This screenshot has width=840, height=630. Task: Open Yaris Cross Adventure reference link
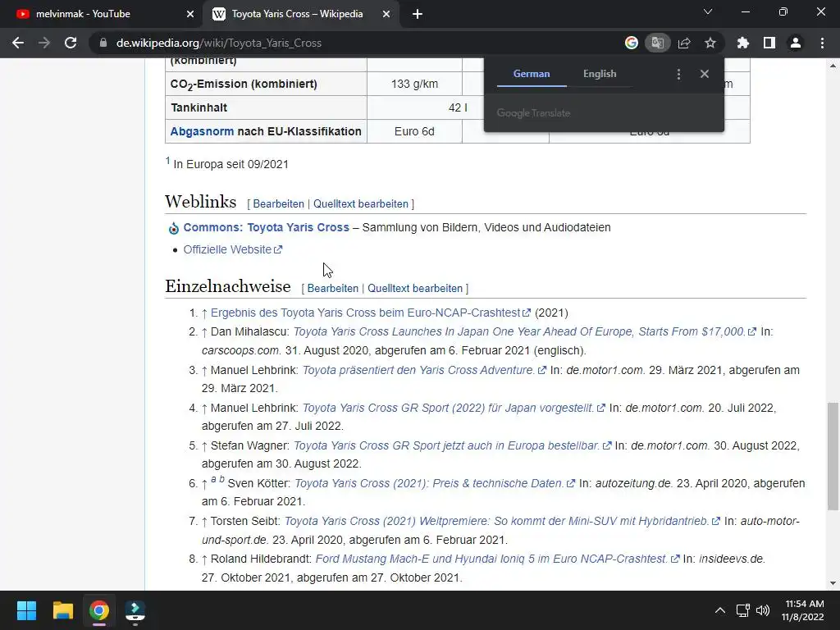[424, 370]
